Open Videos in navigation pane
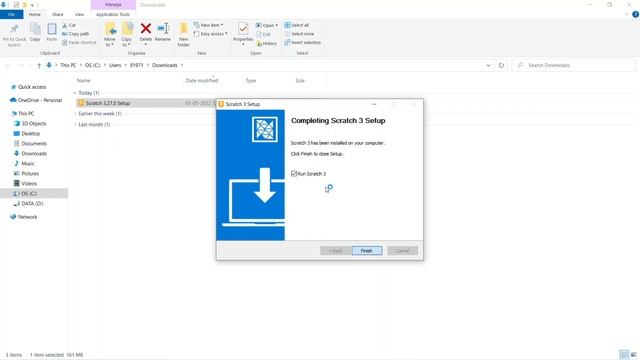Screen dimensions: 640x360 pyautogui.click(x=29, y=184)
